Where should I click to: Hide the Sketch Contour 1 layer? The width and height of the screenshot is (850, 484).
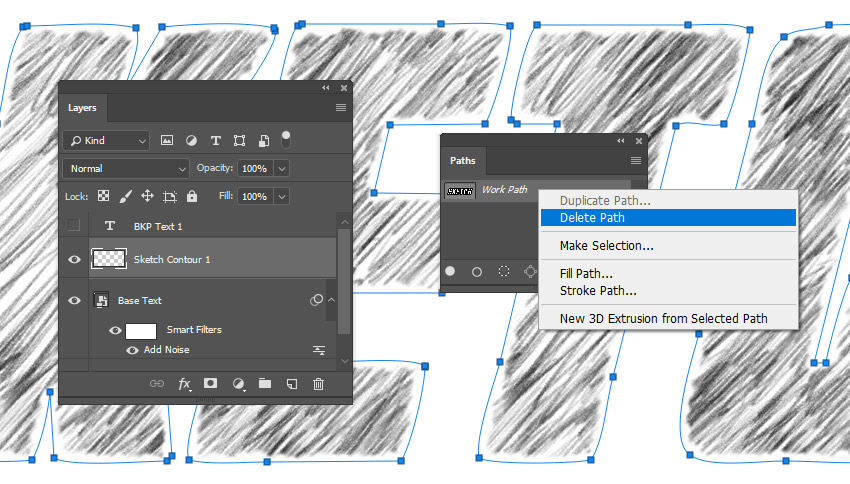click(74, 260)
